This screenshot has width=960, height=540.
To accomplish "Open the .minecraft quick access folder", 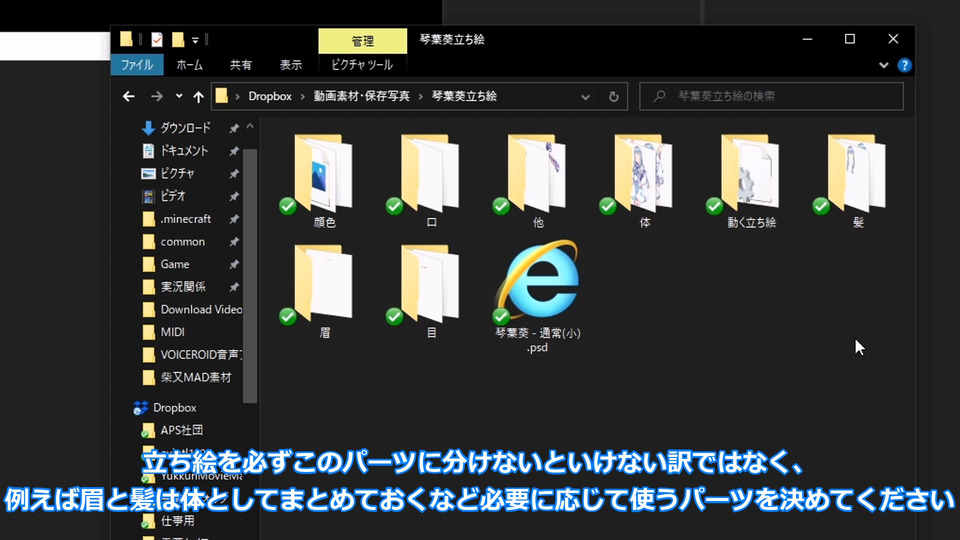I will coord(186,219).
